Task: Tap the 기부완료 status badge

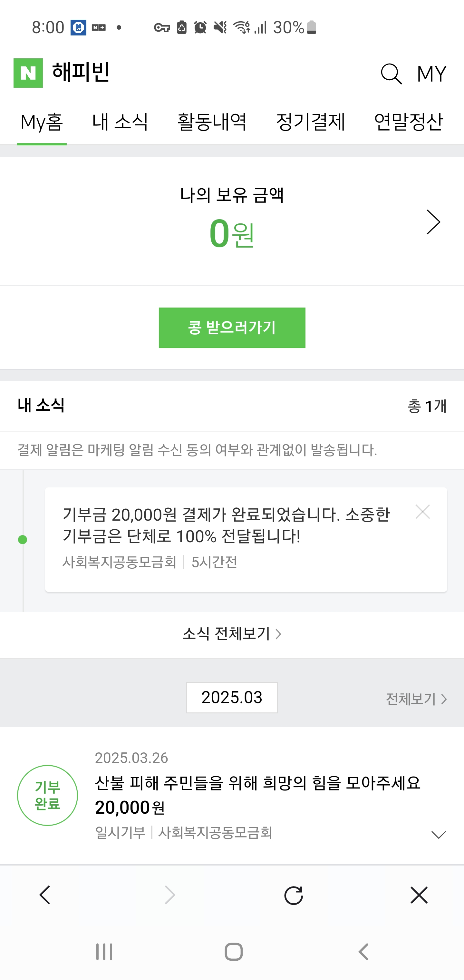Action: pos(48,795)
